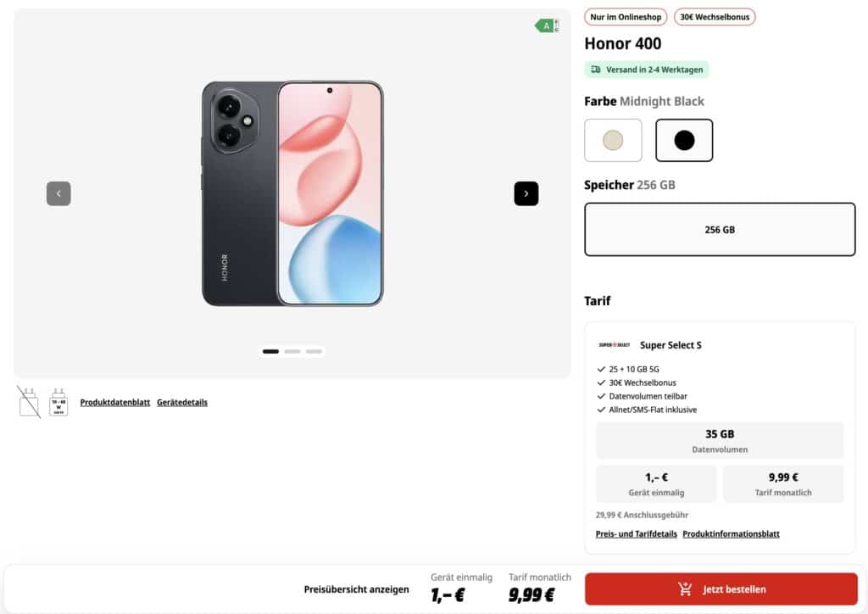Jump to the second carousel image dot
This screenshot has width=868, height=614.
292,351
